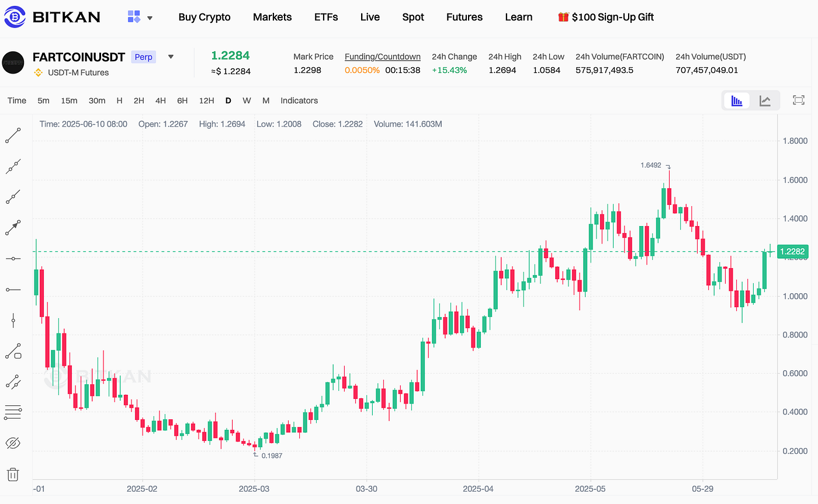Image resolution: width=818 pixels, height=504 pixels.
Task: Switch to line chart view
Action: click(x=765, y=100)
